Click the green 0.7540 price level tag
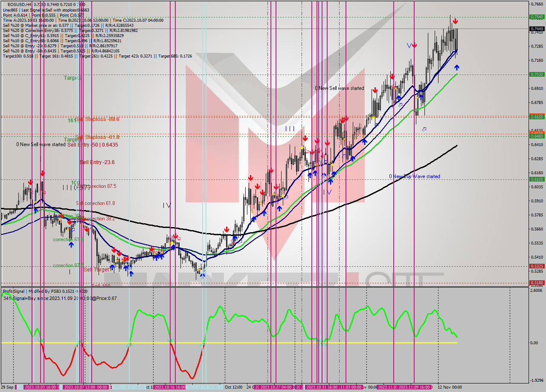 point(537,17)
